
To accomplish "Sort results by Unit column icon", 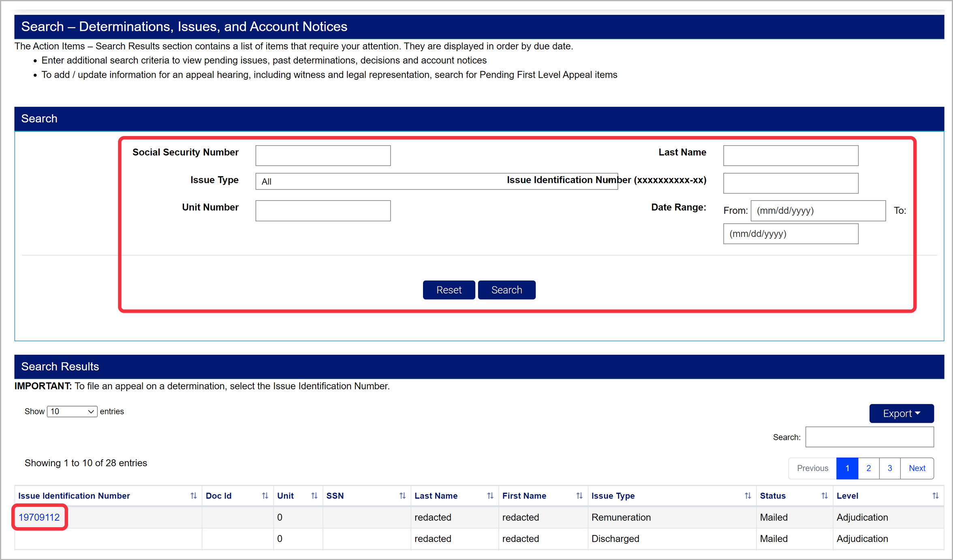I will point(314,496).
